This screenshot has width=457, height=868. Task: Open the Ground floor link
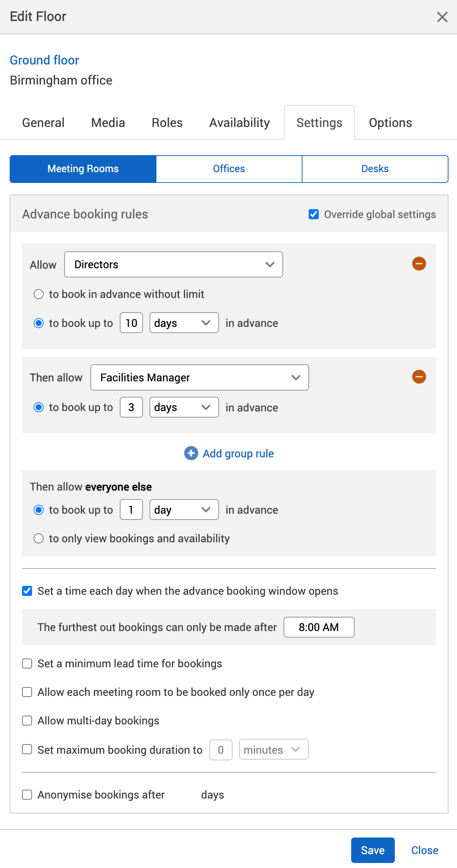(44, 60)
